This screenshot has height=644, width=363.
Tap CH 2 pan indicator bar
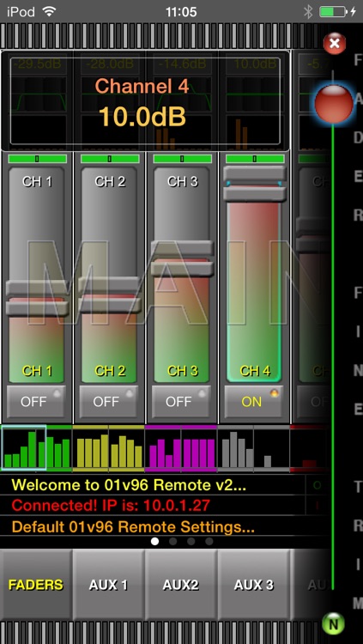pyautogui.click(x=110, y=159)
